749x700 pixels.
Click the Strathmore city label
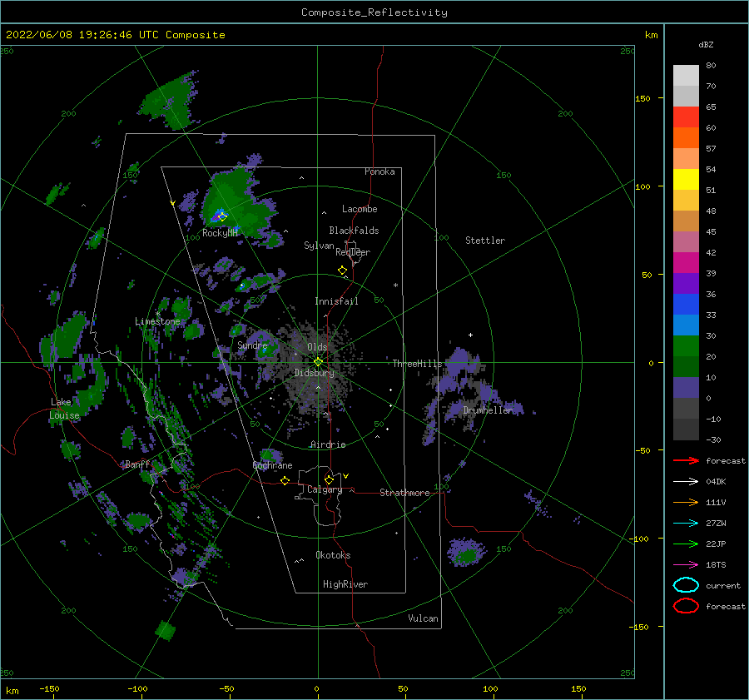point(405,493)
